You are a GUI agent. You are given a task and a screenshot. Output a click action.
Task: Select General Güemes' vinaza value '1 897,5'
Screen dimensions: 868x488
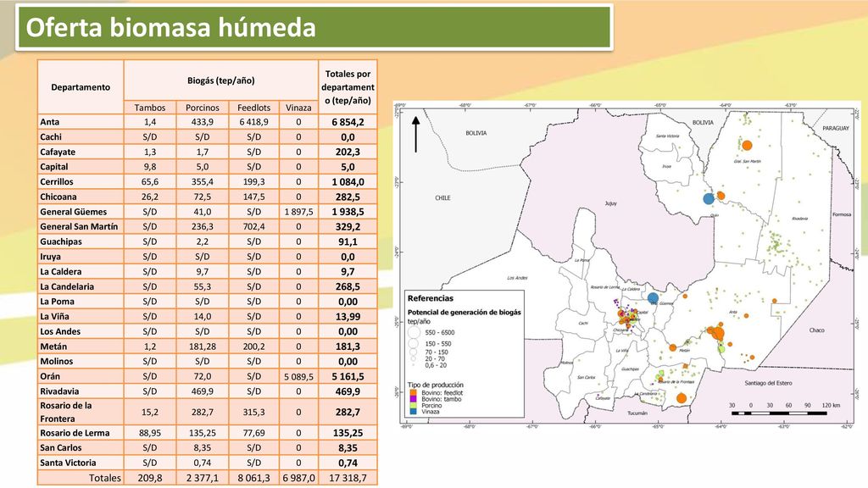(x=298, y=211)
